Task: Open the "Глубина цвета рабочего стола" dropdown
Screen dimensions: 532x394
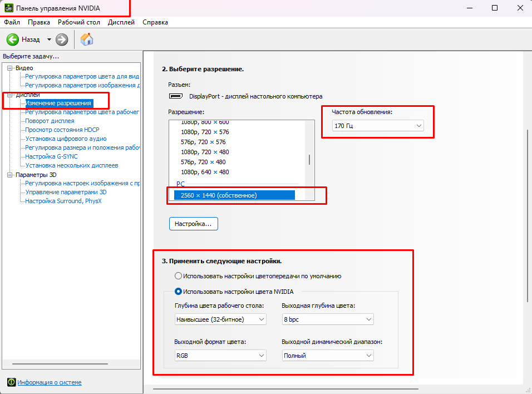Action: [x=220, y=319]
